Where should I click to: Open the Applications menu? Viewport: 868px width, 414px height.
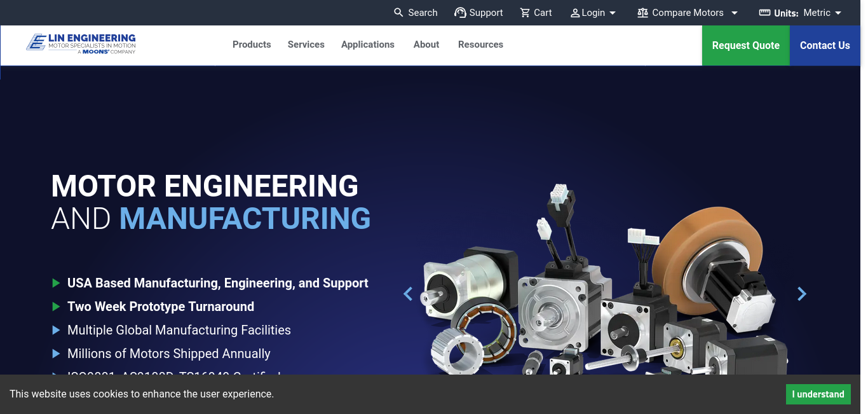(368, 45)
